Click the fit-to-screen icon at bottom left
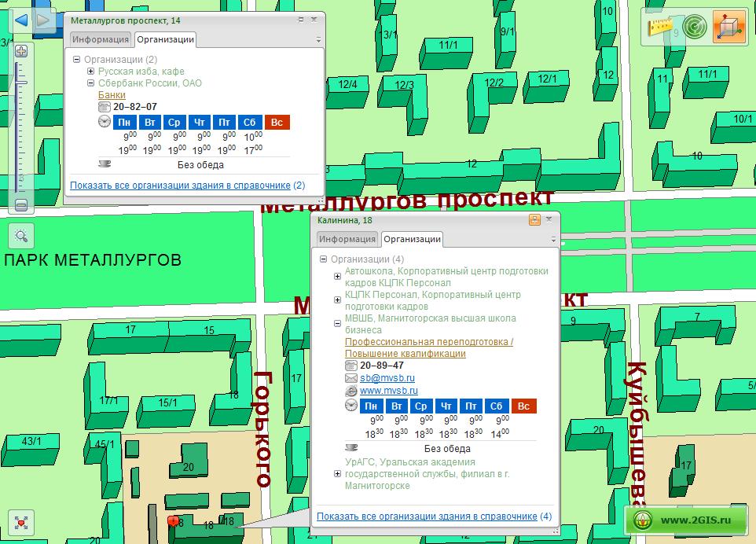The height and width of the screenshot is (544, 756). point(21,523)
